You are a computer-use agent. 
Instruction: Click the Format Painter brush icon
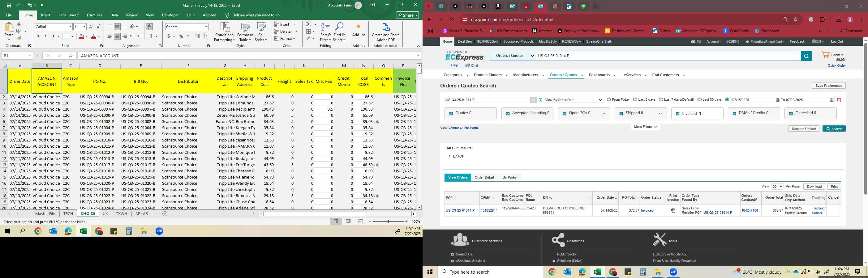tap(19, 38)
